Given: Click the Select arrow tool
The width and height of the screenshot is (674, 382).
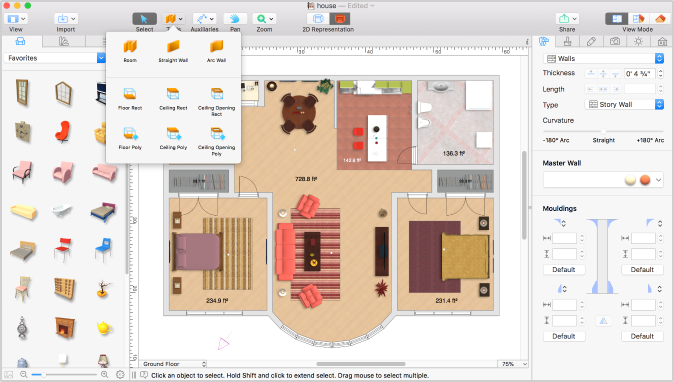Looking at the screenshot, I should (144, 19).
